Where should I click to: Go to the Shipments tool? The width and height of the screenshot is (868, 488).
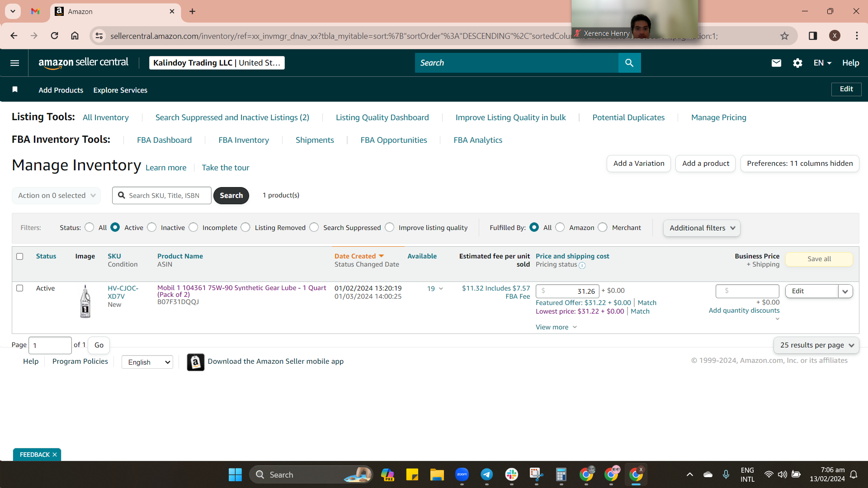[x=315, y=140]
